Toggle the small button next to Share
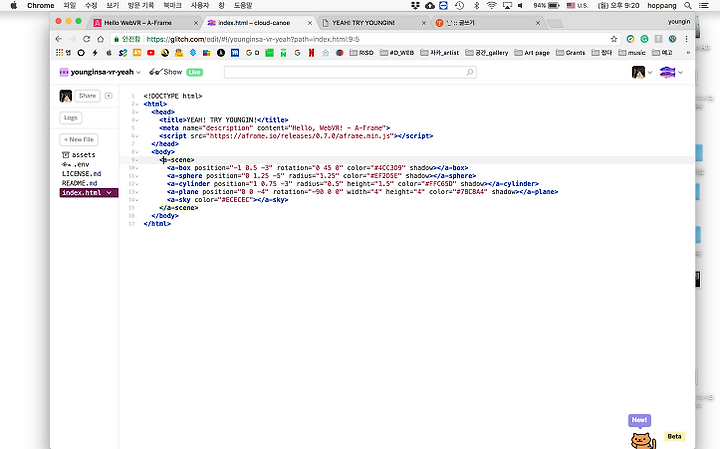 (108, 96)
